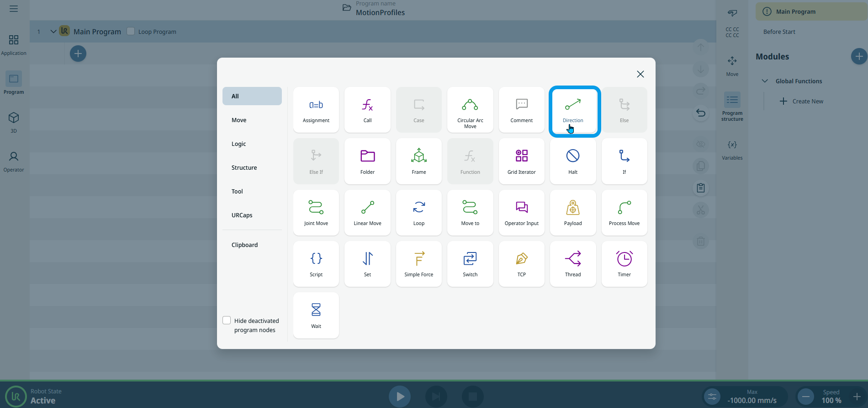Add a Circular Arc Move node

470,110
